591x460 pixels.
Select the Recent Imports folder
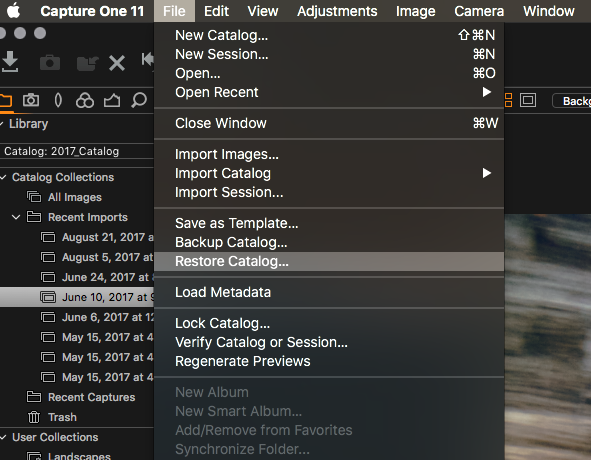(x=88, y=217)
